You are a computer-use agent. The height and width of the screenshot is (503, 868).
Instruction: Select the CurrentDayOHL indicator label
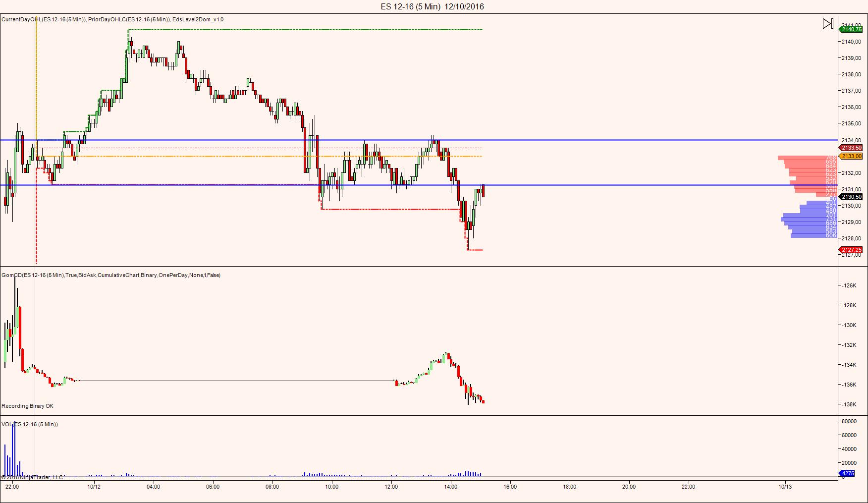pos(44,19)
